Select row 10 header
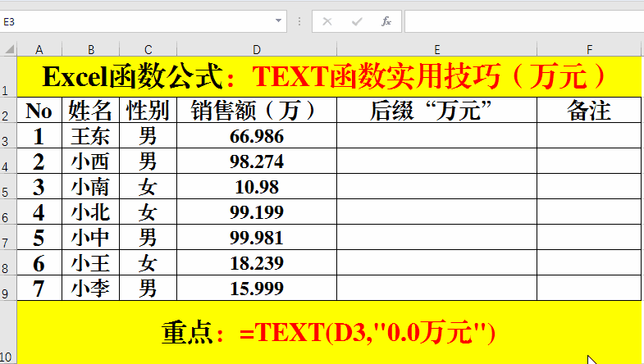The width and height of the screenshot is (644, 364). tap(8, 332)
